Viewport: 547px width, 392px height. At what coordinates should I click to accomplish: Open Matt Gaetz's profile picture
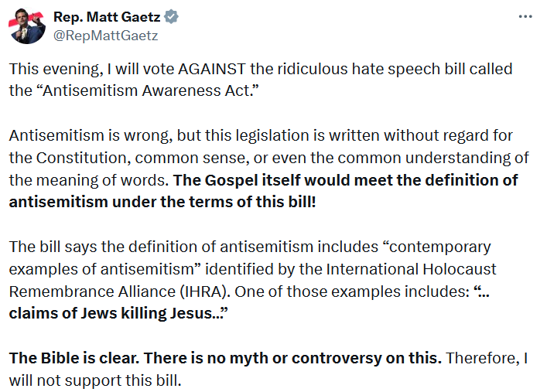pyautogui.click(x=27, y=26)
